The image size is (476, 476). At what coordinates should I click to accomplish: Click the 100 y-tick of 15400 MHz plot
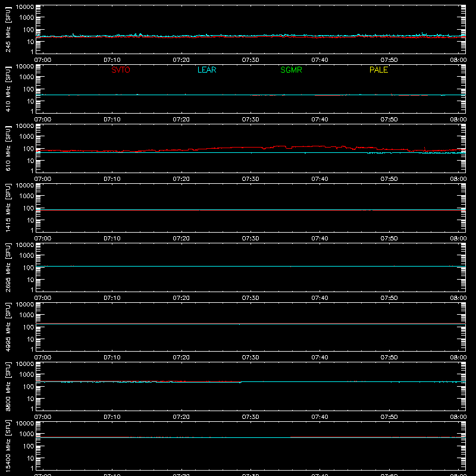29,446
